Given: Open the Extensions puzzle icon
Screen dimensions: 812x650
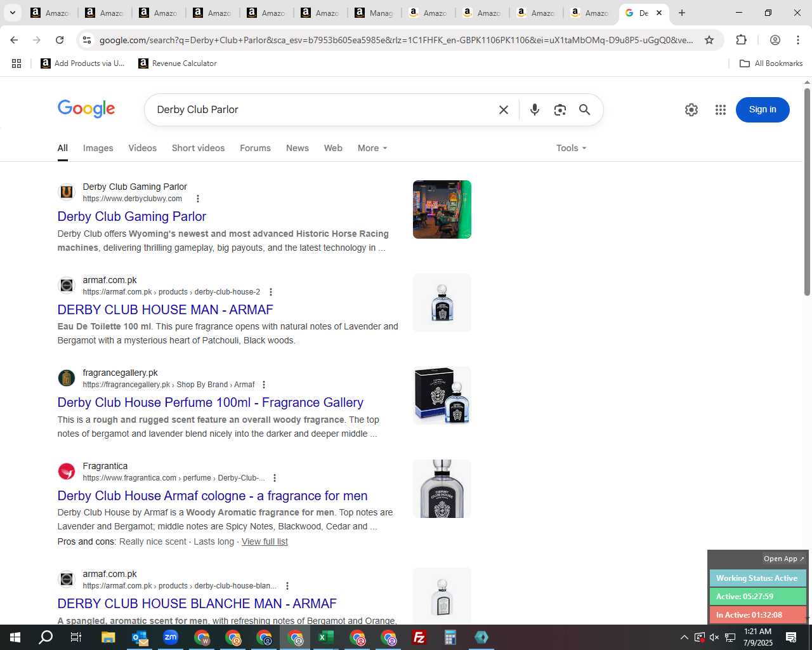Looking at the screenshot, I should pyautogui.click(x=742, y=40).
